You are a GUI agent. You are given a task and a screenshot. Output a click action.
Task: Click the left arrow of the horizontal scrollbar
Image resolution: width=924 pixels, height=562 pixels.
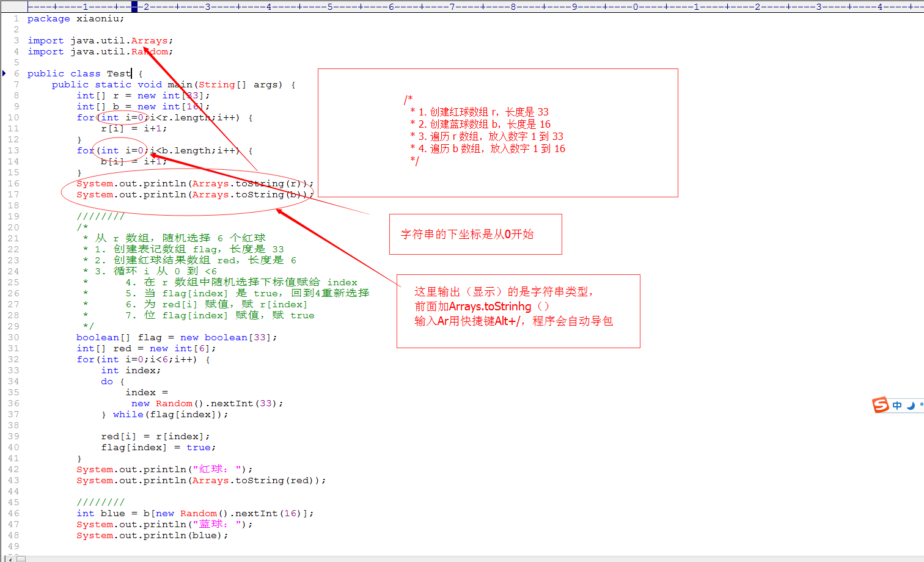[10, 558]
